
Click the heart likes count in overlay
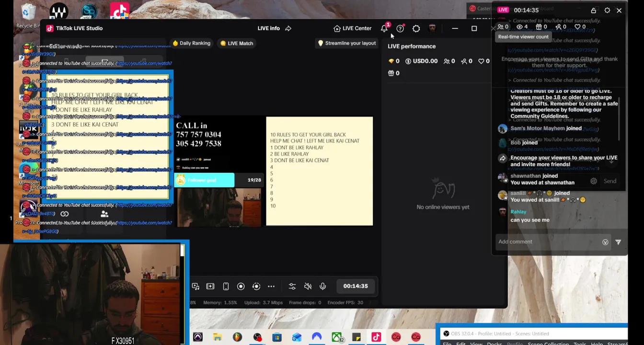tap(580, 27)
